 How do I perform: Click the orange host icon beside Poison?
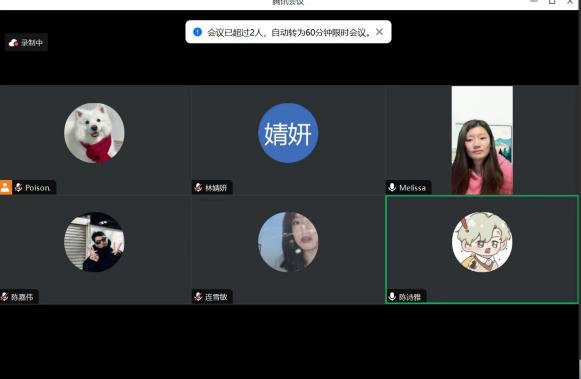(x=6, y=187)
